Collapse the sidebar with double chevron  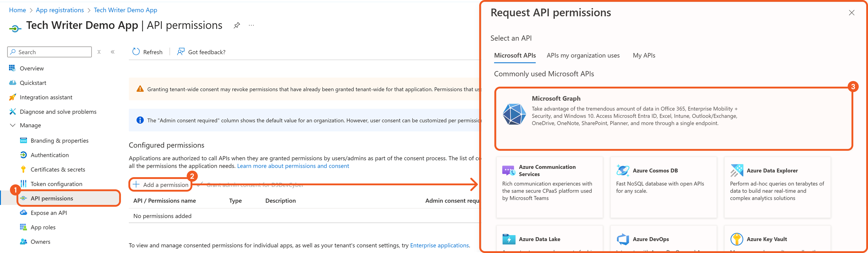[113, 52]
